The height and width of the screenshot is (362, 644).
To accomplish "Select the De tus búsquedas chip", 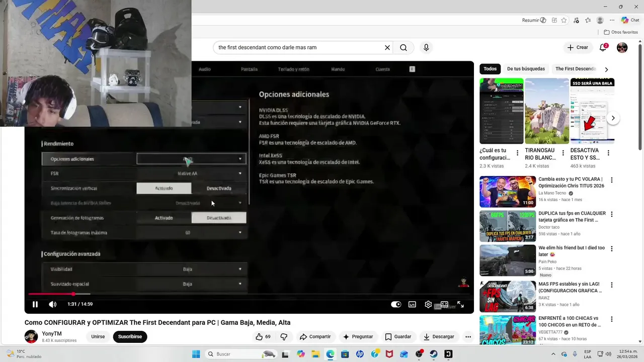I will (526, 69).
